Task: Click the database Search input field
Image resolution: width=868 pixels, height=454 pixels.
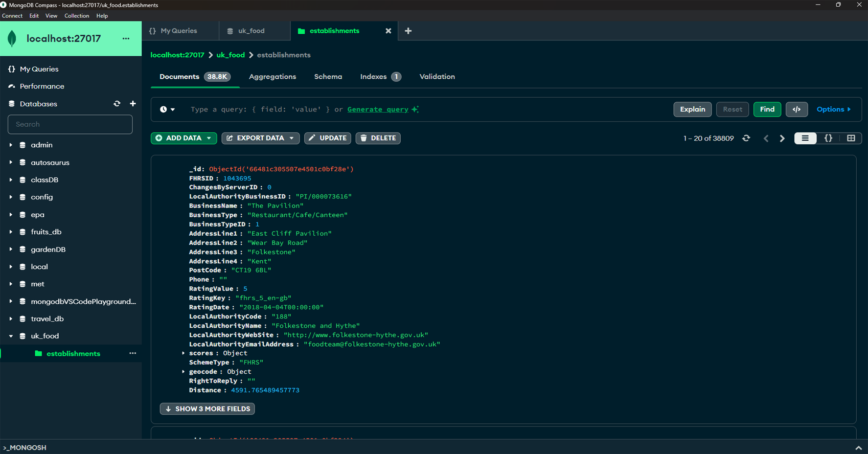Action: point(70,124)
